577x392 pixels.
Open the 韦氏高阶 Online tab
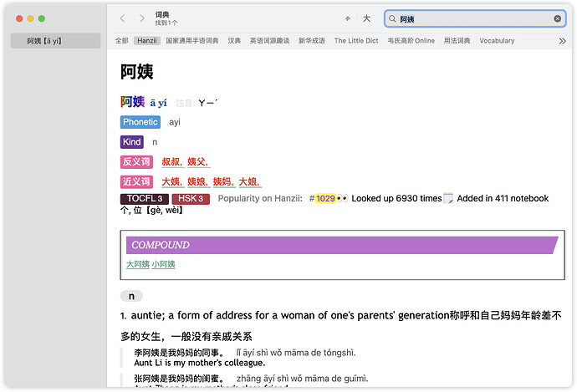coord(411,41)
